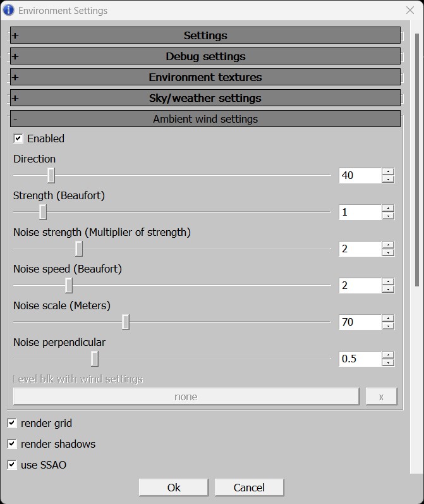The image size is (424, 504).
Task: Increase Direction value with up arrow
Action: click(388, 171)
